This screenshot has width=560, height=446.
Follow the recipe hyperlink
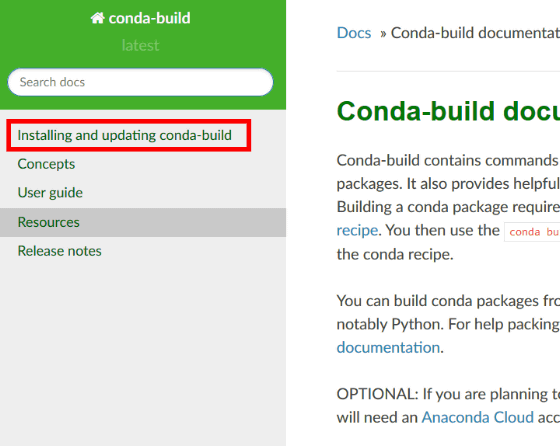click(x=357, y=230)
